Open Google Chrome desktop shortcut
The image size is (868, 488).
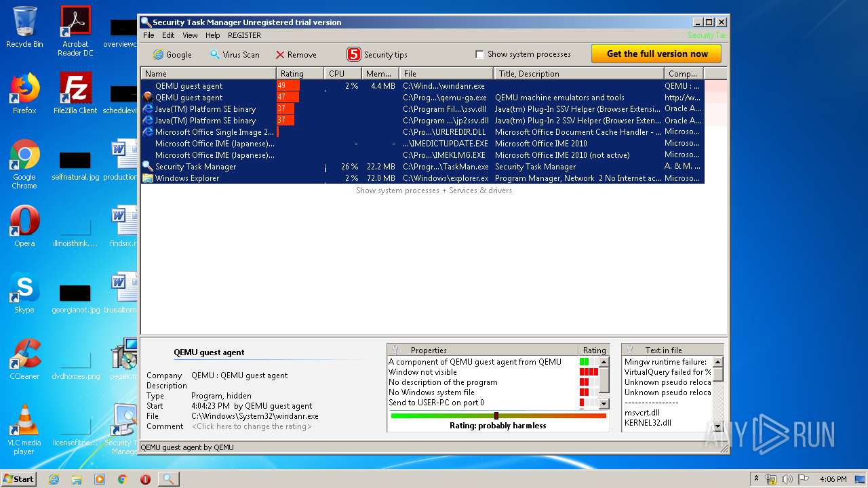click(x=24, y=164)
